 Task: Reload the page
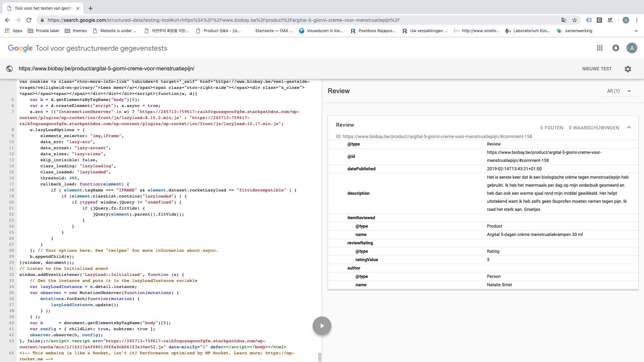point(29,20)
